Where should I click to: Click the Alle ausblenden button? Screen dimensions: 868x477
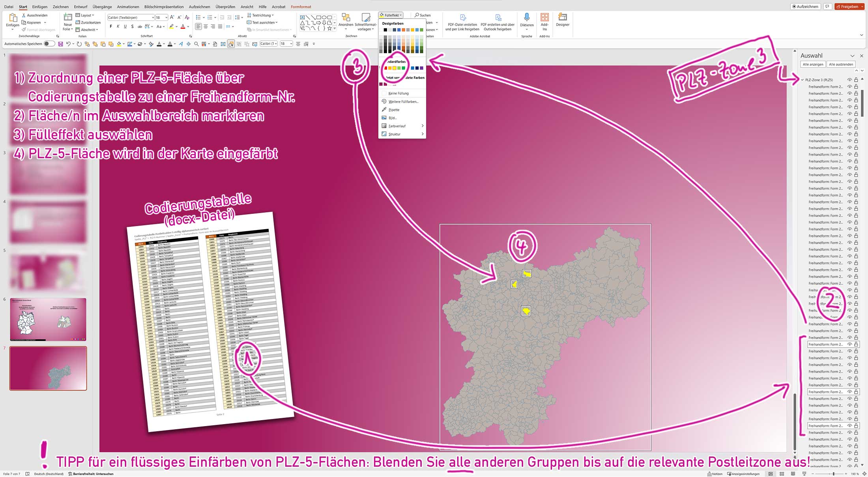pyautogui.click(x=841, y=64)
